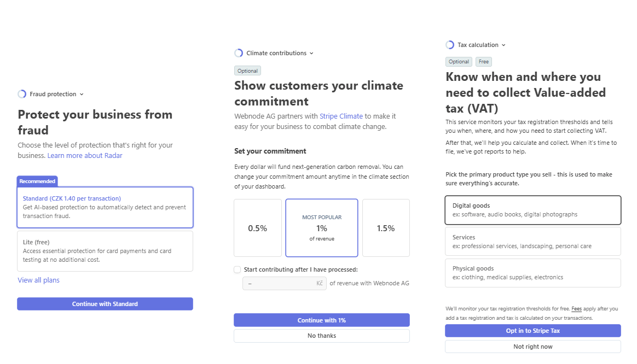
Task: Expand the Tax calculation step dropdown
Action: (x=503, y=45)
